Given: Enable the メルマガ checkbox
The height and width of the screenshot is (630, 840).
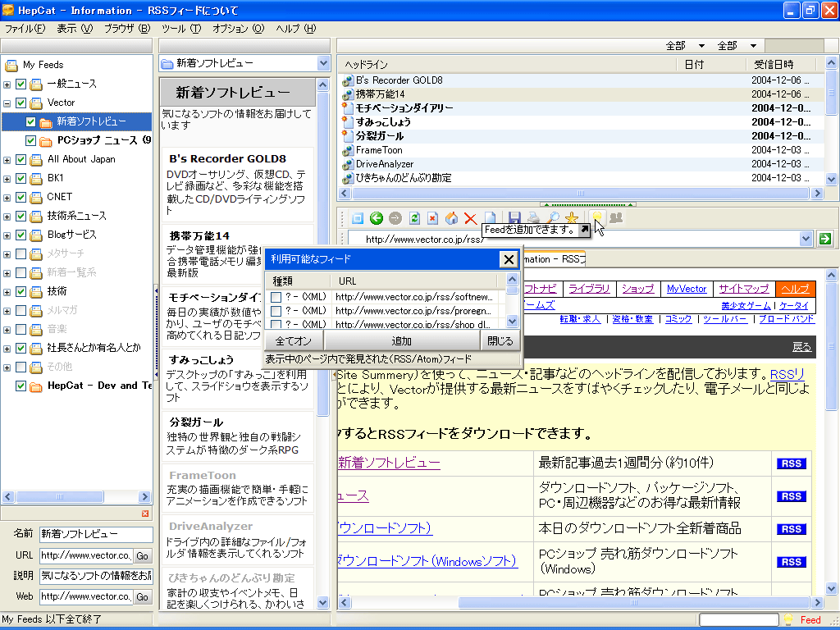Looking at the screenshot, I should point(21,311).
